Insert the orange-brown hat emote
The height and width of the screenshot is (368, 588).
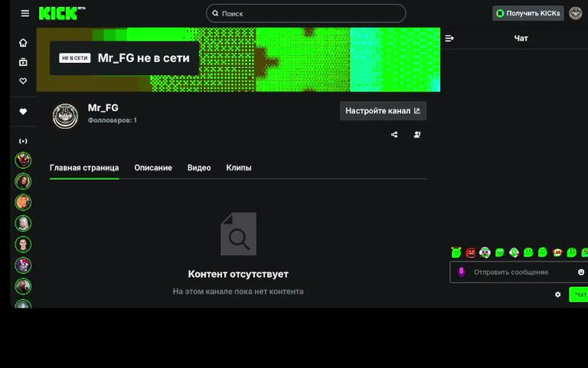[557, 252]
